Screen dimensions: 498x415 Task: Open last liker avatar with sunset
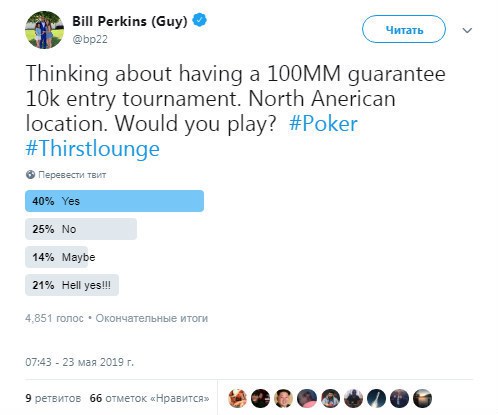point(422,398)
